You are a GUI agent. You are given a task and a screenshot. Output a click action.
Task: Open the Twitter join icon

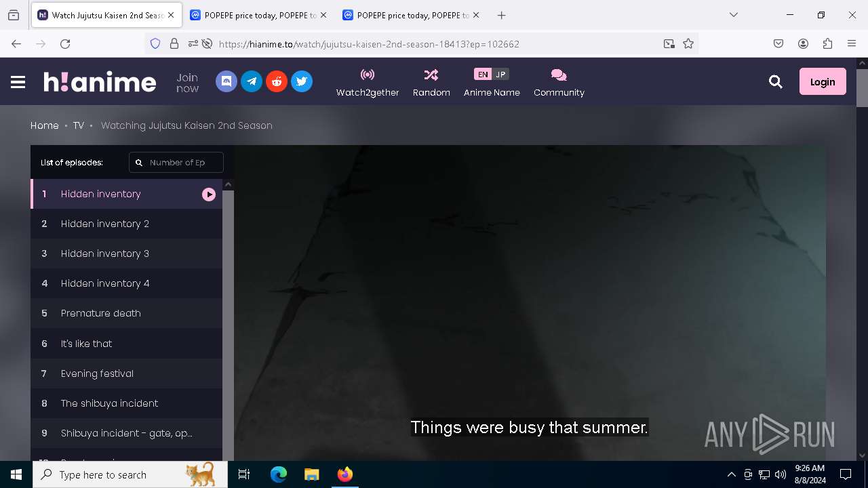pyautogui.click(x=302, y=81)
